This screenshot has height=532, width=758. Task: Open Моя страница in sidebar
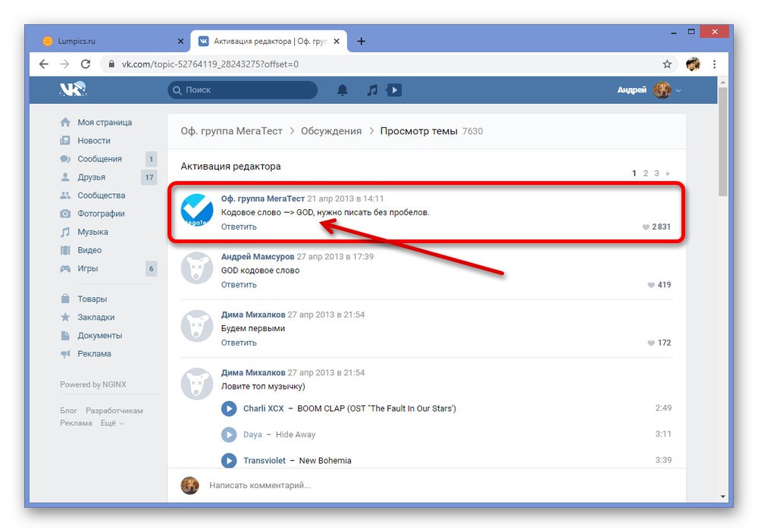coord(96,122)
